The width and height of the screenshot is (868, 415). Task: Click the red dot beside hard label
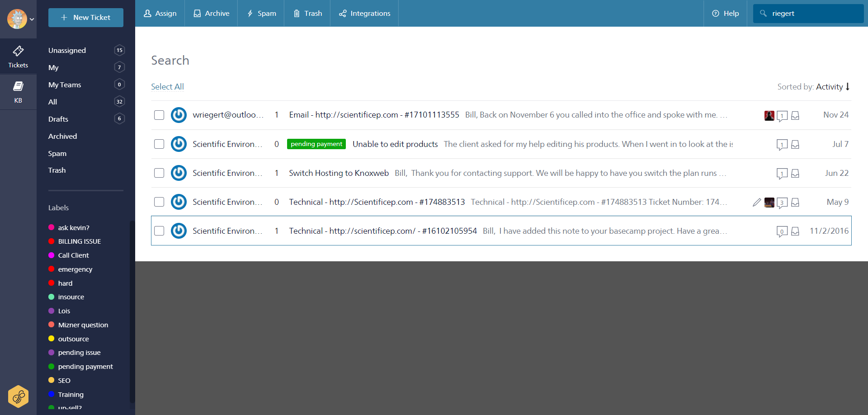pos(52,283)
